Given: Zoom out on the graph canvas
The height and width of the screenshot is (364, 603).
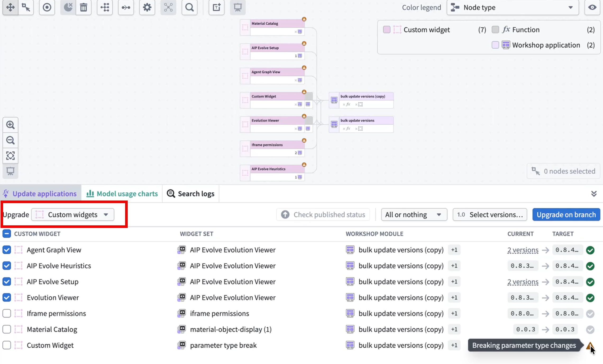Looking at the screenshot, I should coord(10,140).
